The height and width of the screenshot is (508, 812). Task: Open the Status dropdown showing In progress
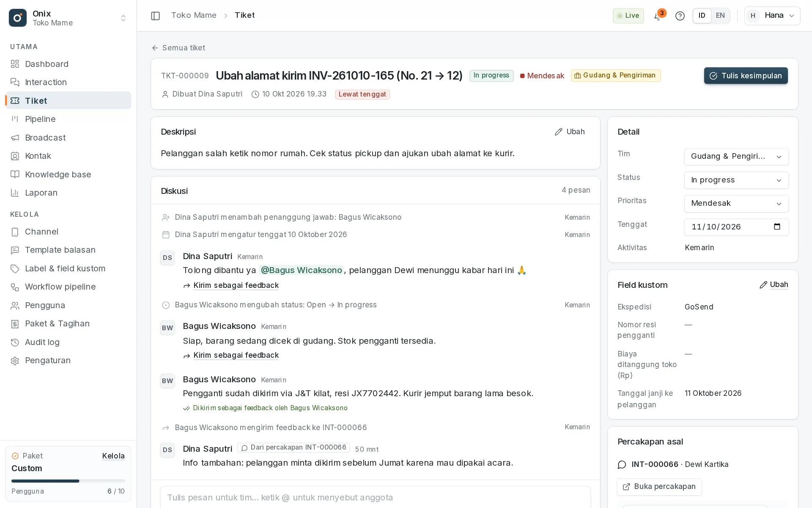coord(736,180)
